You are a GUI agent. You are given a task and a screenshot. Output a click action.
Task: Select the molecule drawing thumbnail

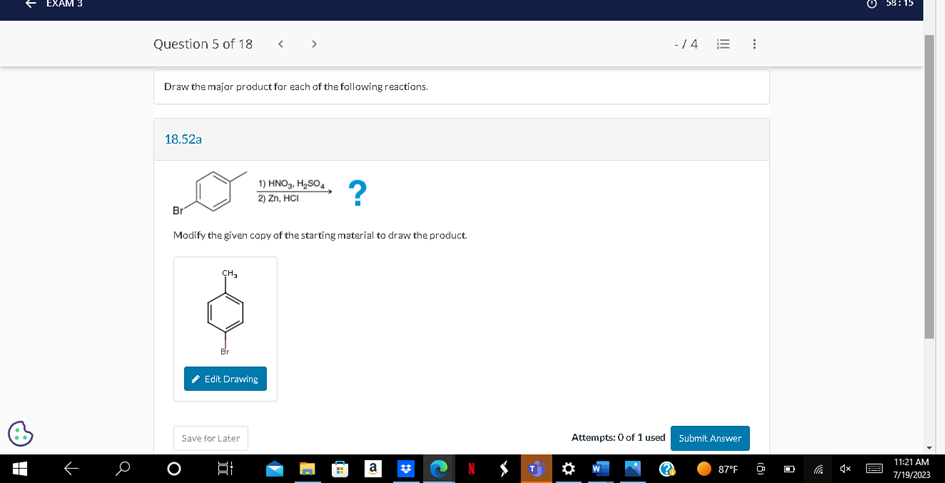click(225, 312)
